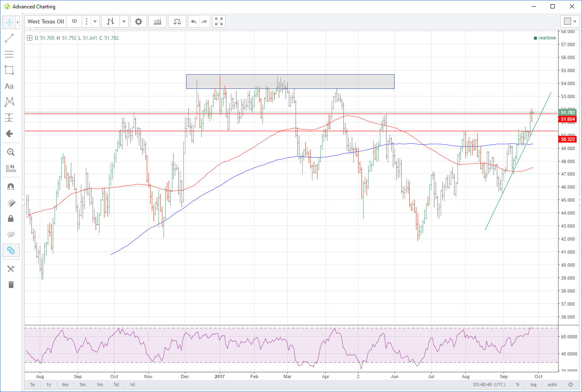Collapse the legend with the plus box
The width and height of the screenshot is (582, 392).
click(x=29, y=38)
